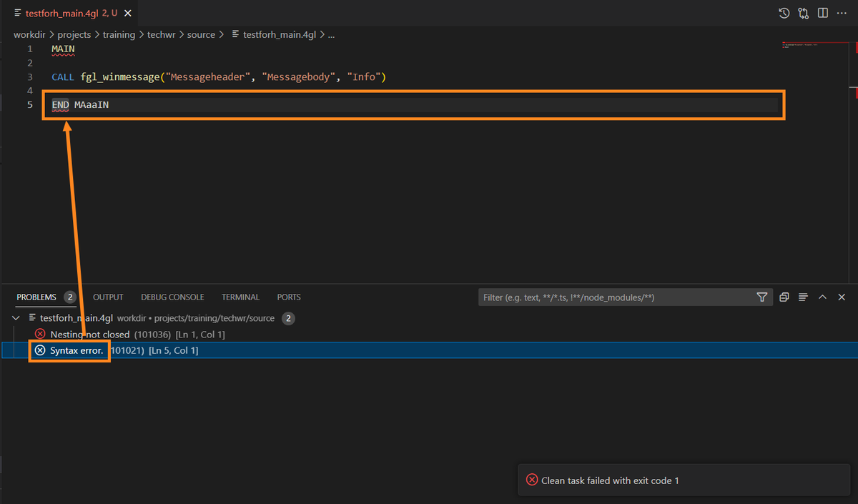Screen dimensions: 858x504
Task: Switch to the OUTPUT tab
Action: click(108, 297)
